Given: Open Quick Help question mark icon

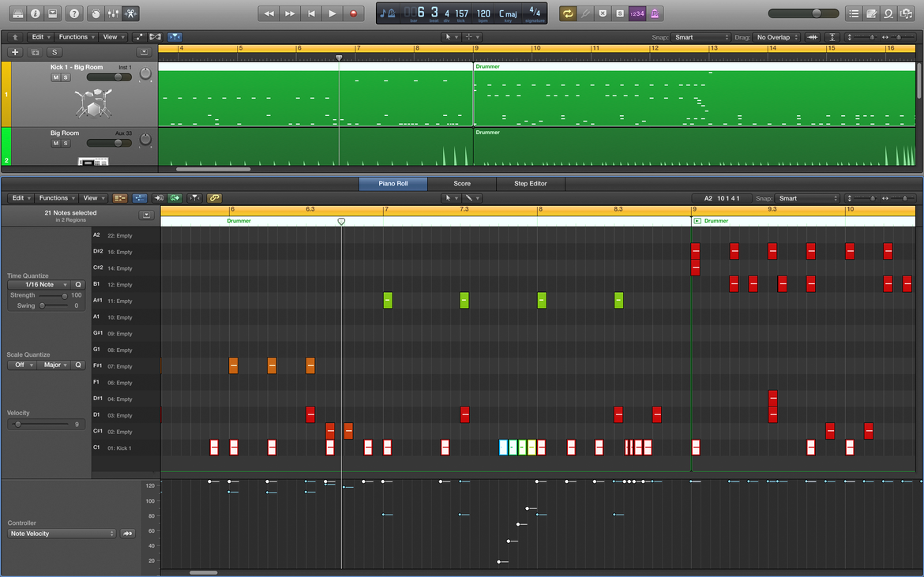Looking at the screenshot, I should pyautogui.click(x=74, y=13).
